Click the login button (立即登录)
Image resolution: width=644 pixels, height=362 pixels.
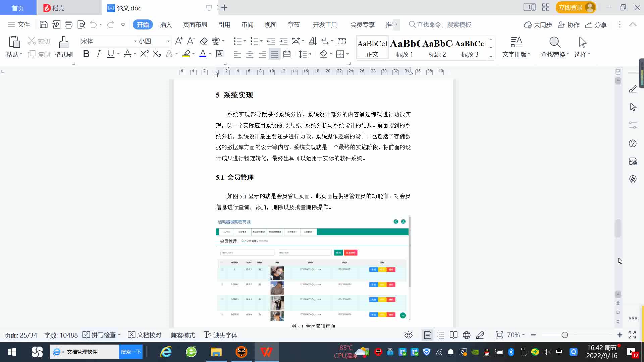(x=571, y=7)
